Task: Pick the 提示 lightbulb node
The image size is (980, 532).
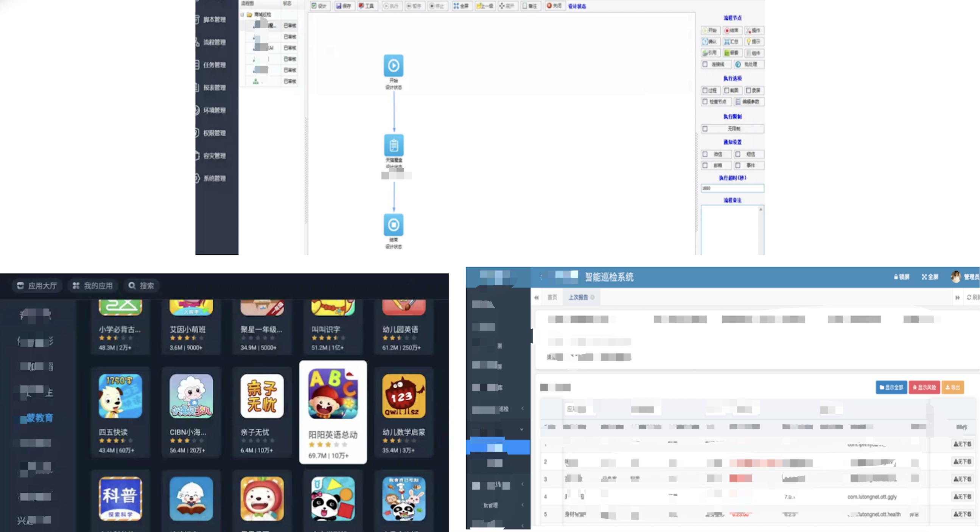Action: (x=754, y=42)
